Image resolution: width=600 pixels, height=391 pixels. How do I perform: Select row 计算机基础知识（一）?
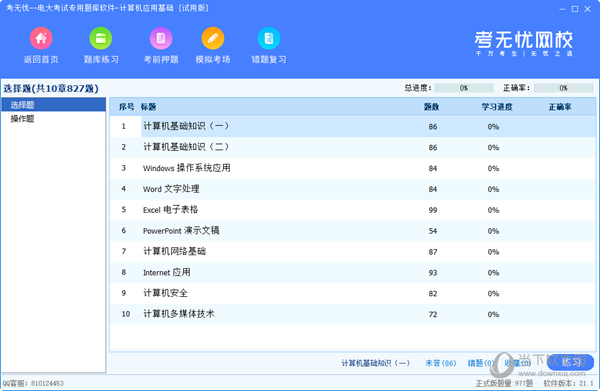click(353, 127)
